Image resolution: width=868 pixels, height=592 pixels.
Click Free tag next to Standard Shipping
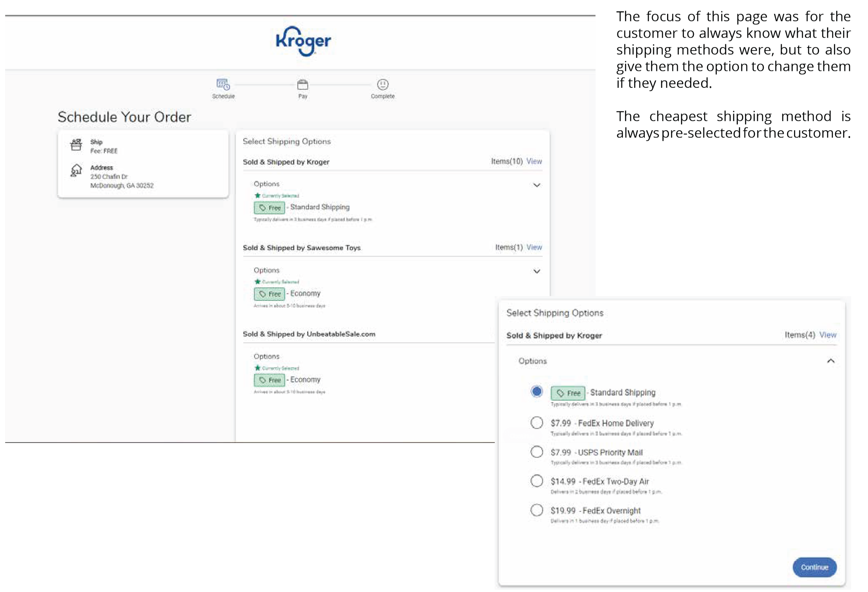coord(269,208)
